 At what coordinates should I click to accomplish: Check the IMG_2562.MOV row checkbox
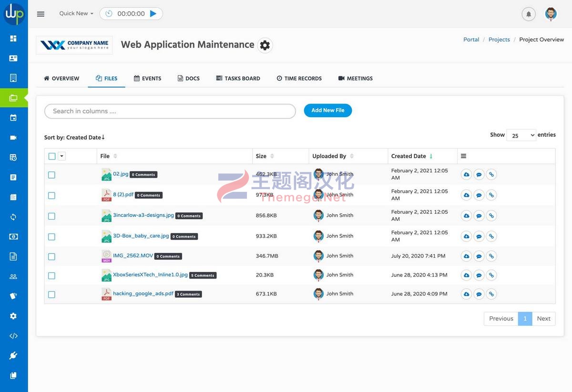(x=51, y=256)
